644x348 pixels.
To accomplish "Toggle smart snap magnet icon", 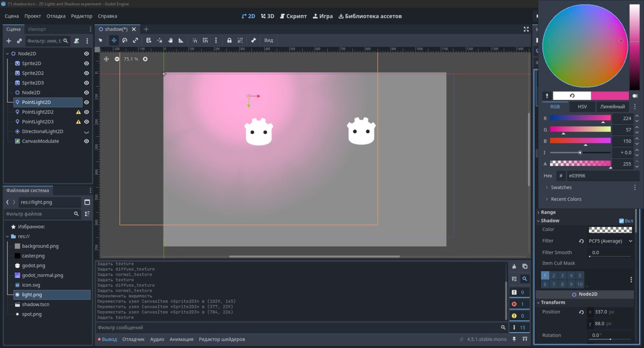I will (x=195, y=40).
